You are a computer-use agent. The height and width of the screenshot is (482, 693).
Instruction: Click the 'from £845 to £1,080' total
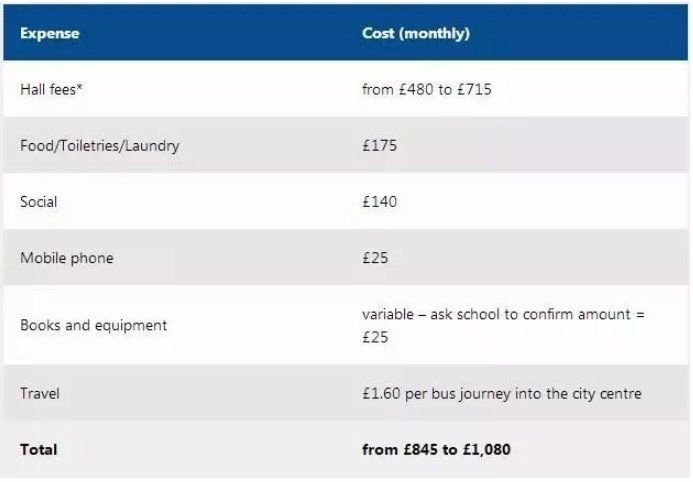point(436,450)
